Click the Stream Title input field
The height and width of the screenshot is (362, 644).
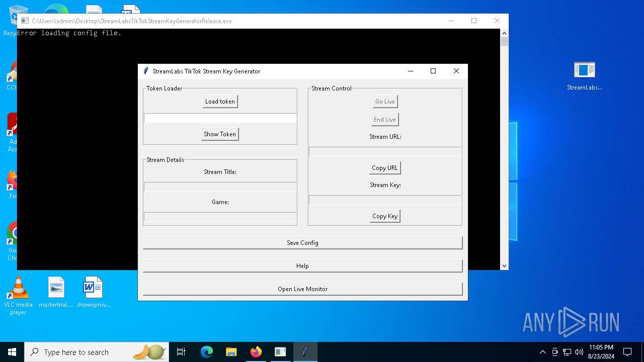220,187
